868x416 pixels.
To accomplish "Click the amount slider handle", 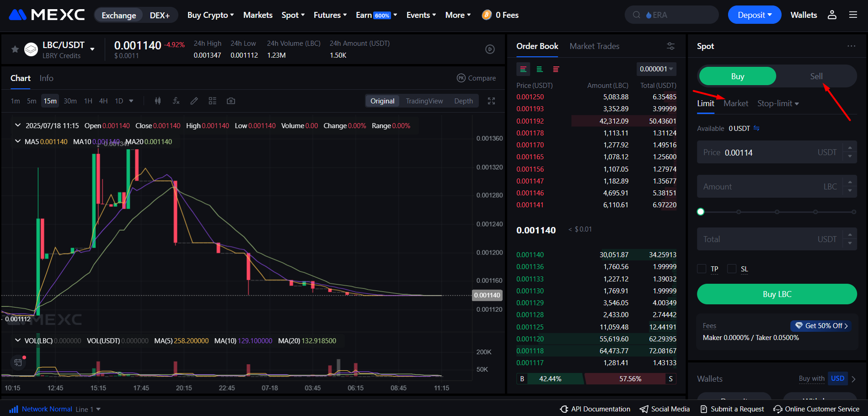I will 701,212.
